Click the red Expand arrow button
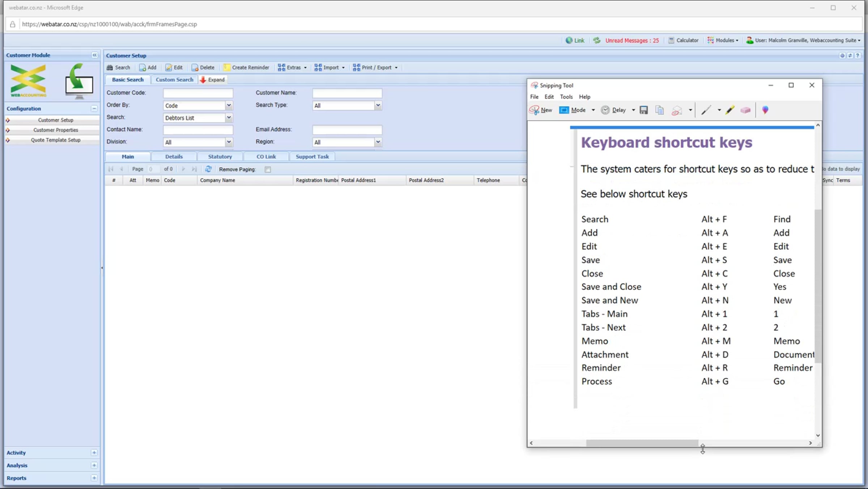The image size is (868, 489). pos(212,80)
